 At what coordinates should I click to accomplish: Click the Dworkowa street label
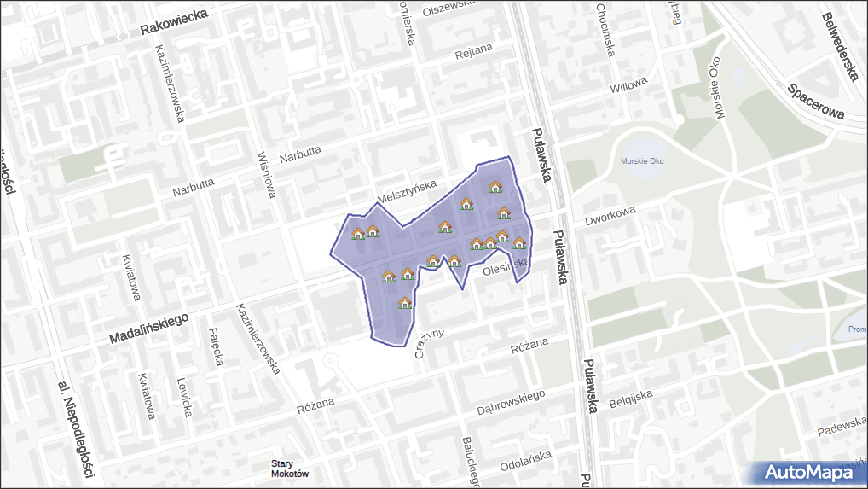(x=610, y=216)
